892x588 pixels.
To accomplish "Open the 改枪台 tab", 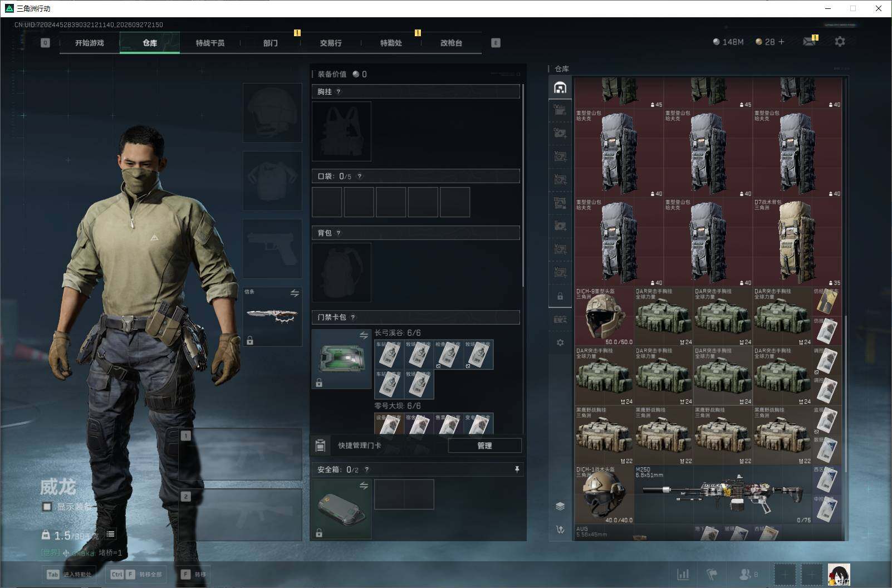I will coord(451,43).
